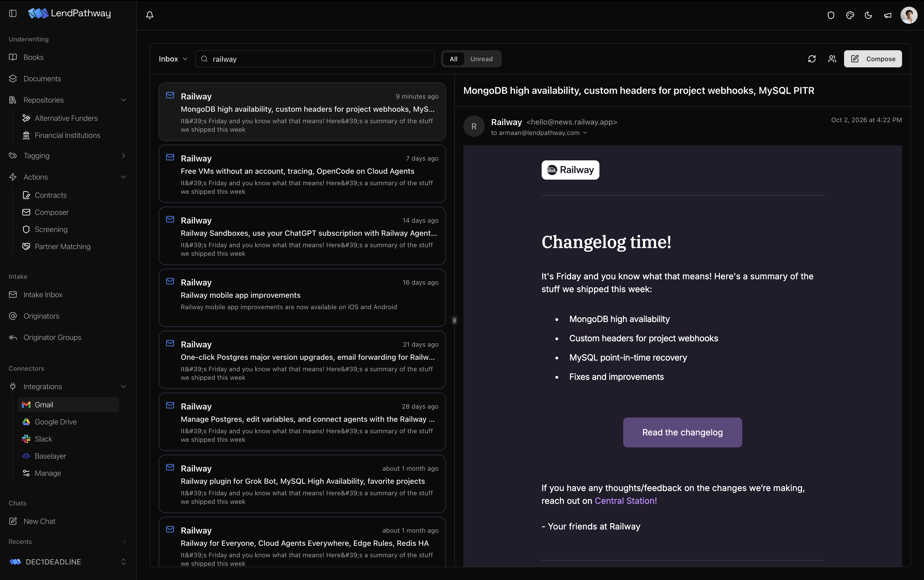Toggle dark mode moon icon

[868, 15]
